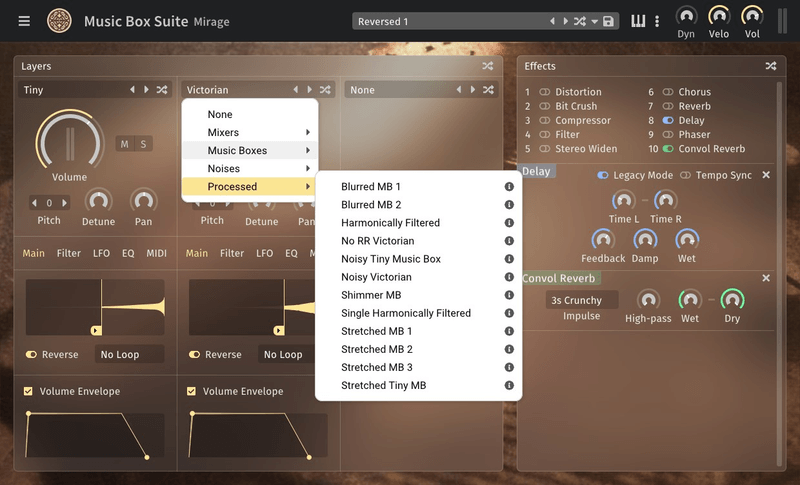
Task: Select previous sample for None layer
Action: pos(459,90)
